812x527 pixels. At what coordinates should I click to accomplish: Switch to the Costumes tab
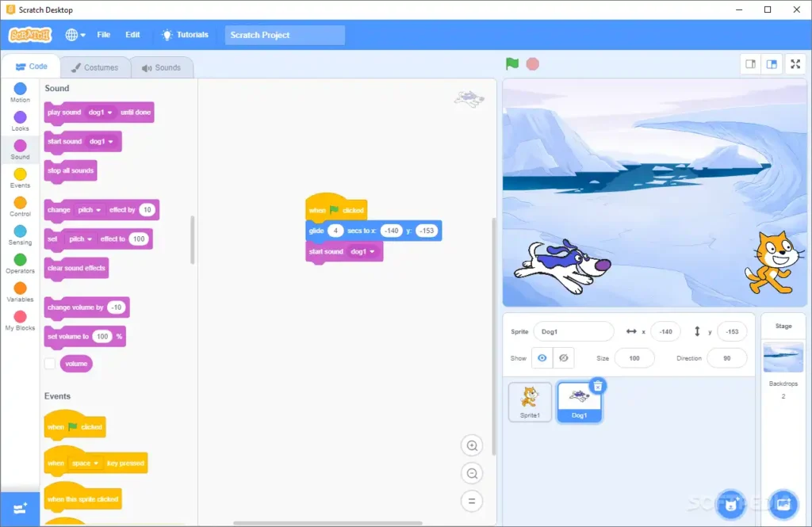pos(95,67)
